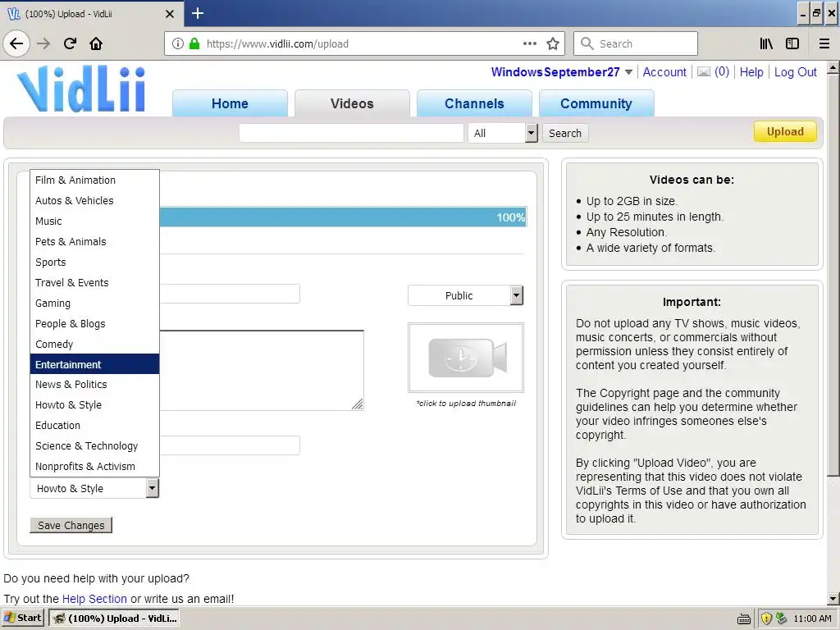Click the VidLii logo
This screenshot has width=840, height=630.
(81, 89)
